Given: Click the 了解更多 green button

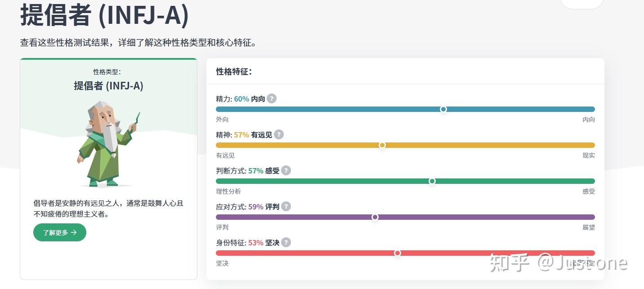Looking at the screenshot, I should click(59, 232).
